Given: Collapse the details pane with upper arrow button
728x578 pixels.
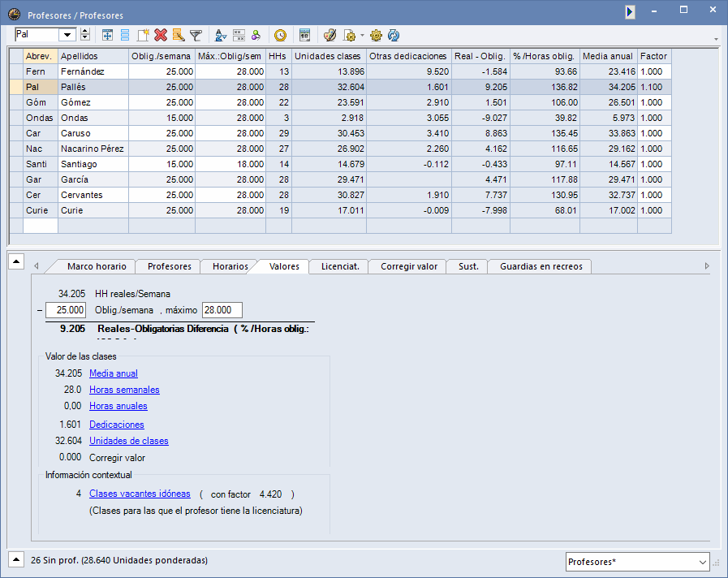Looking at the screenshot, I should click(16, 262).
